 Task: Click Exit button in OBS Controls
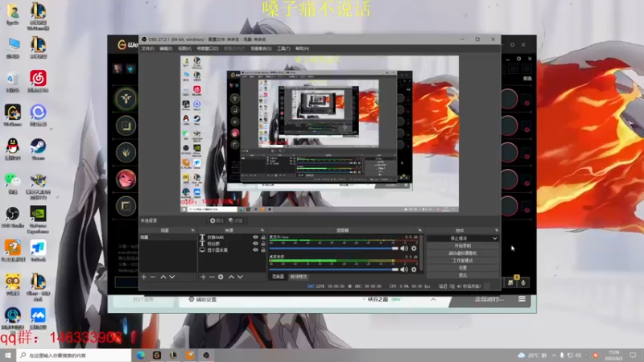click(x=463, y=275)
